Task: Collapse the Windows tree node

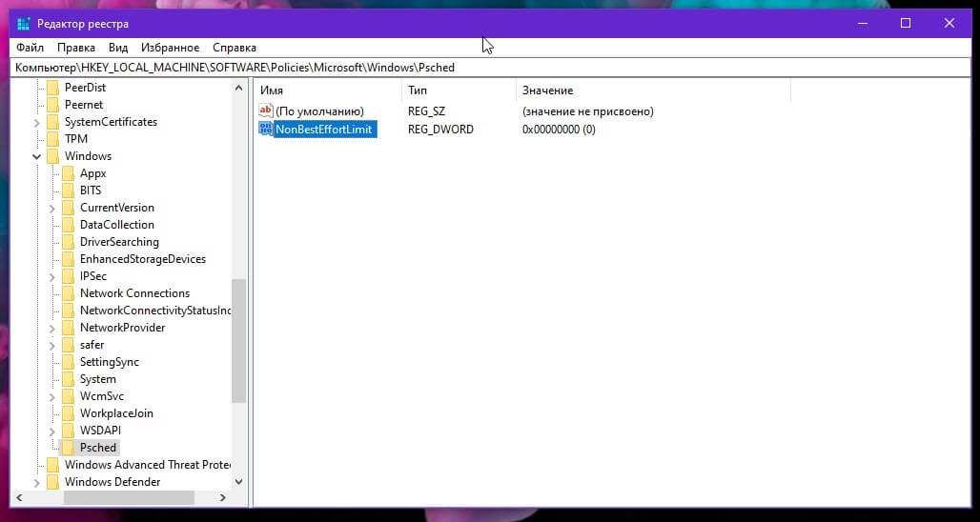Action: tap(37, 157)
